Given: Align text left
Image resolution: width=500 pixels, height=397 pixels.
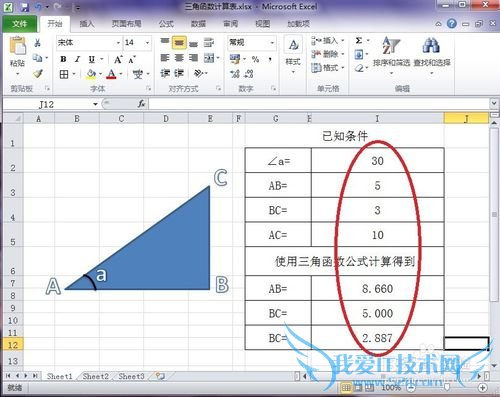Looking at the screenshot, I should click(165, 58).
